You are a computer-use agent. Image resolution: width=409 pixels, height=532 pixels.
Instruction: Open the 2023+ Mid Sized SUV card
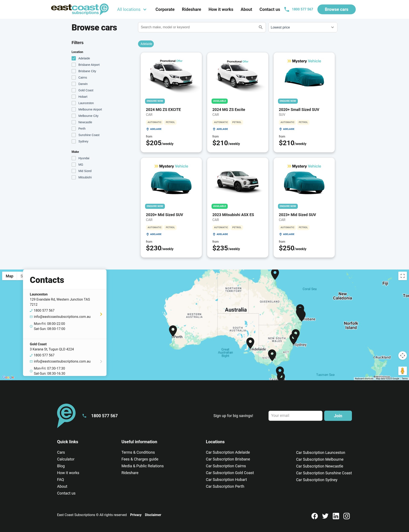tap(304, 208)
